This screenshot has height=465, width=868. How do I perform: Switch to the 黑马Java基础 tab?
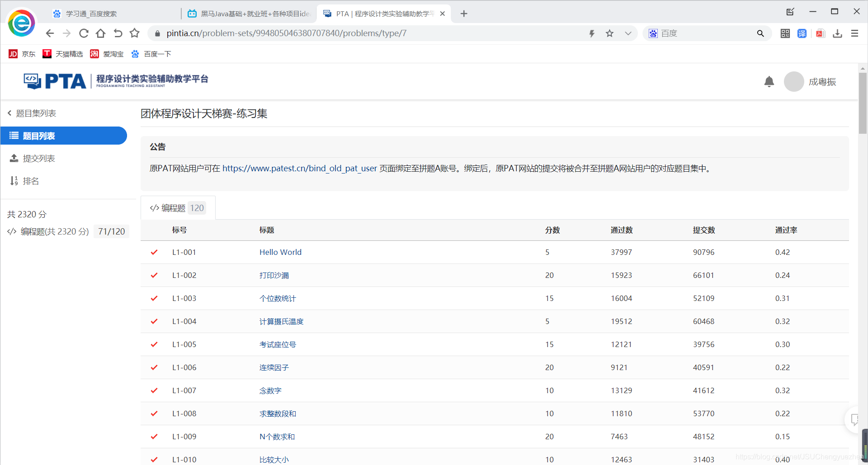[x=250, y=14]
